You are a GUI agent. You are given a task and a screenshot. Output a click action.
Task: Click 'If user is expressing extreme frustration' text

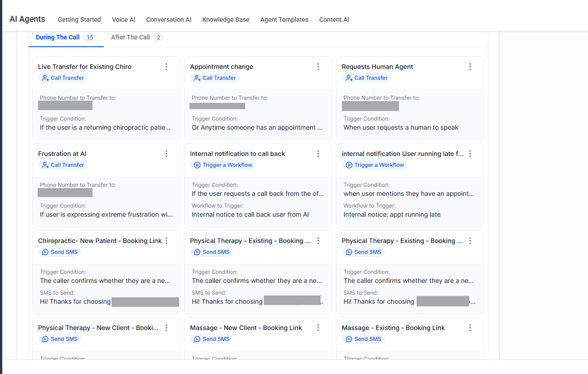pyautogui.click(x=106, y=214)
